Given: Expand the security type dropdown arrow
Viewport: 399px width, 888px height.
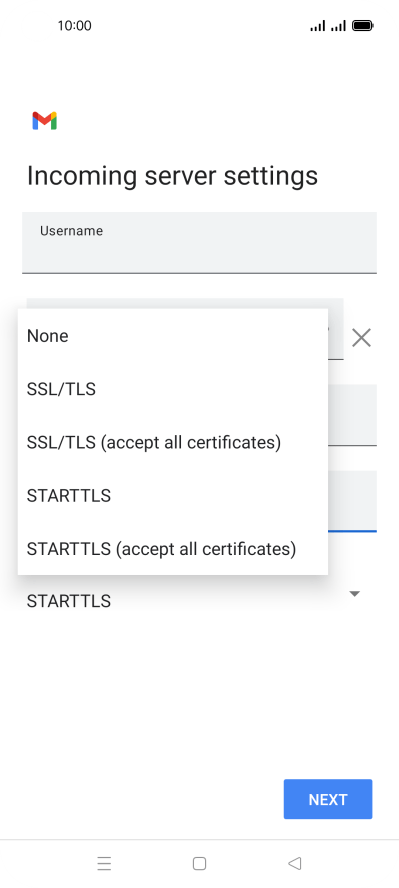Looking at the screenshot, I should 354,594.
